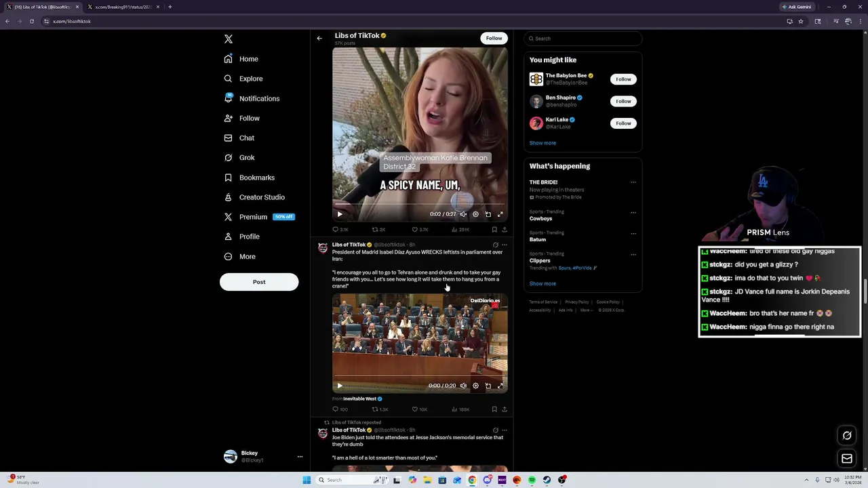Follow Libs of TikTok from header
868x488 pixels.
point(494,38)
